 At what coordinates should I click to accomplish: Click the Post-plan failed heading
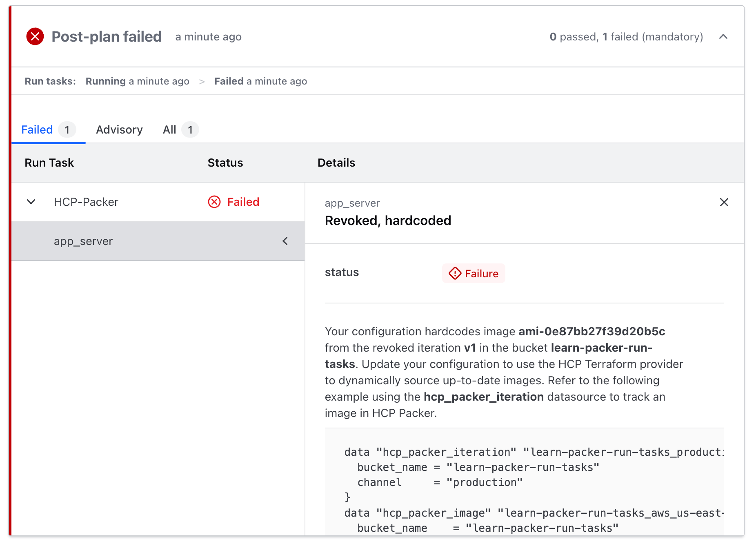pyautogui.click(x=107, y=37)
